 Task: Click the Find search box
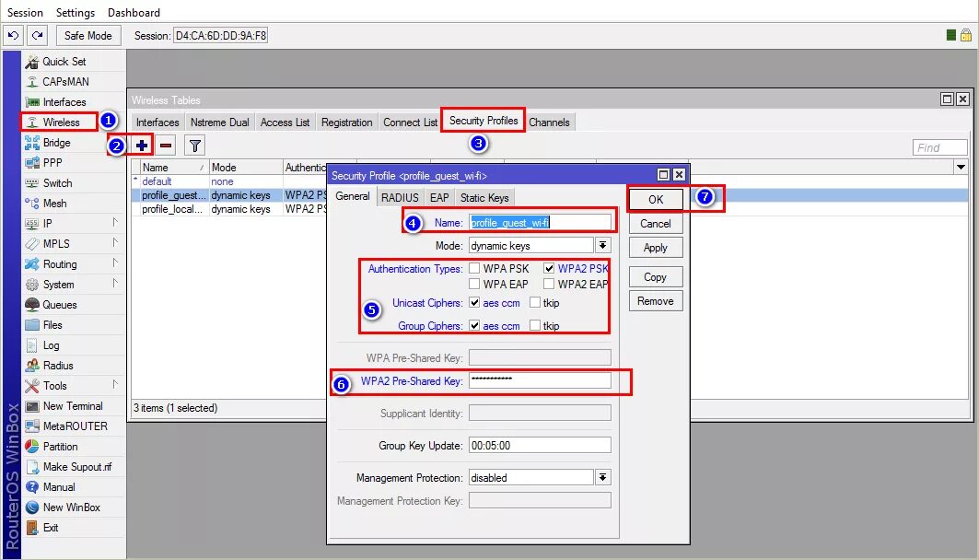tap(939, 147)
